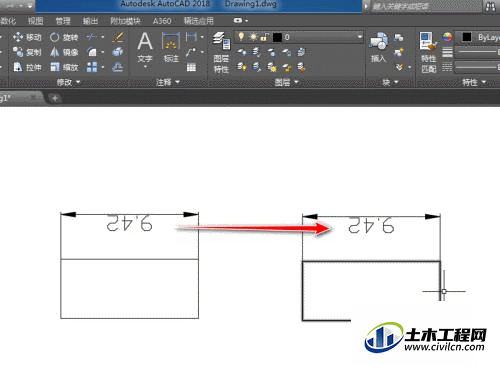500x375 pixels.
Task: Click the binoculars search icon
Action: [490, 7]
